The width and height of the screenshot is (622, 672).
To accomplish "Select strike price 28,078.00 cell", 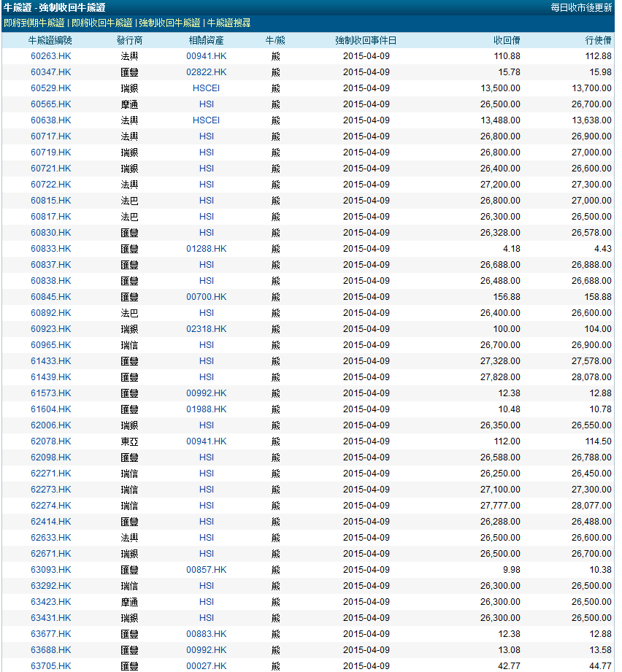I will point(591,377).
